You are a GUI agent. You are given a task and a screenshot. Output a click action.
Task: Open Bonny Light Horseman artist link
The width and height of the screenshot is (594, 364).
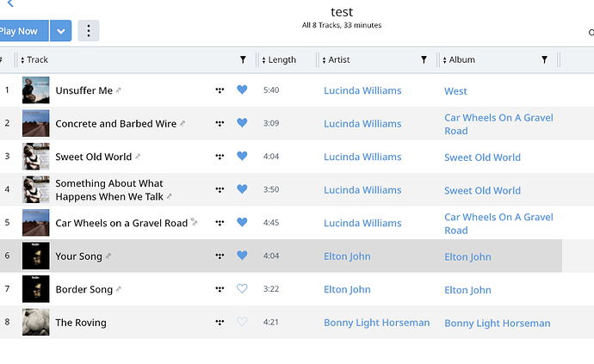tap(376, 323)
